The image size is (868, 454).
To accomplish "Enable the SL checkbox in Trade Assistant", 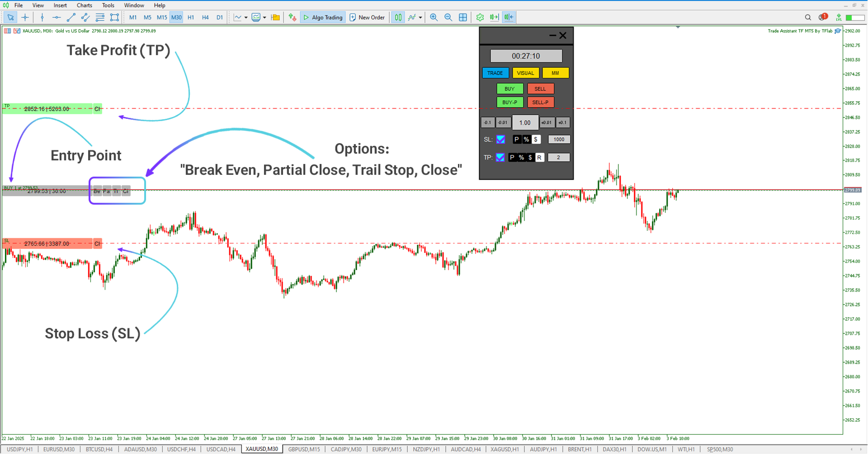I will [500, 140].
